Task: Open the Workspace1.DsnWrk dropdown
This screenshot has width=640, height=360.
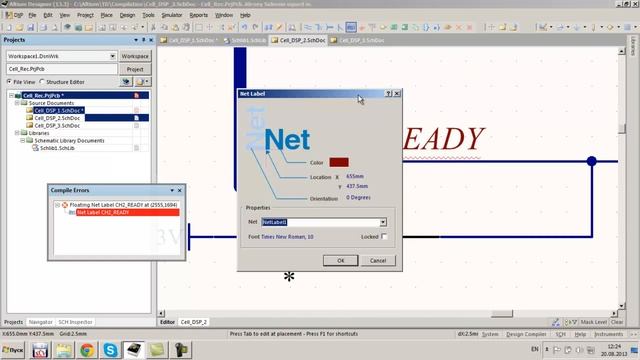Action: (112, 56)
